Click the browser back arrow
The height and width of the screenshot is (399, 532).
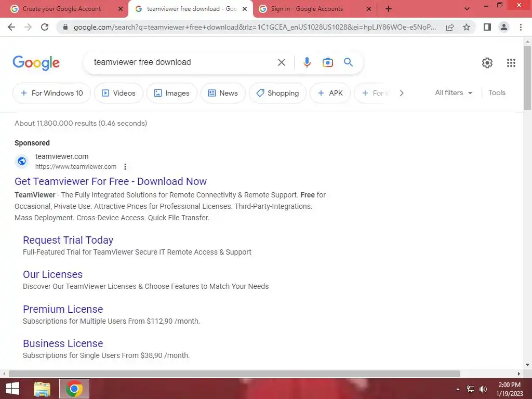click(x=11, y=27)
